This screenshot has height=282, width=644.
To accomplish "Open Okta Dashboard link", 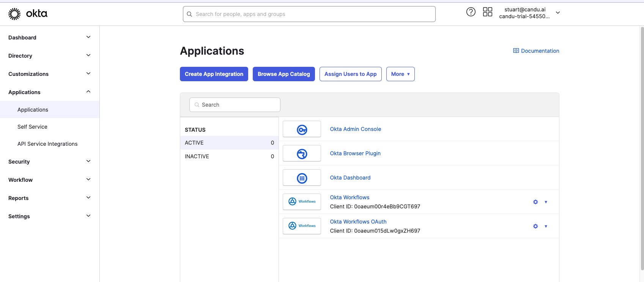I will pos(350,178).
